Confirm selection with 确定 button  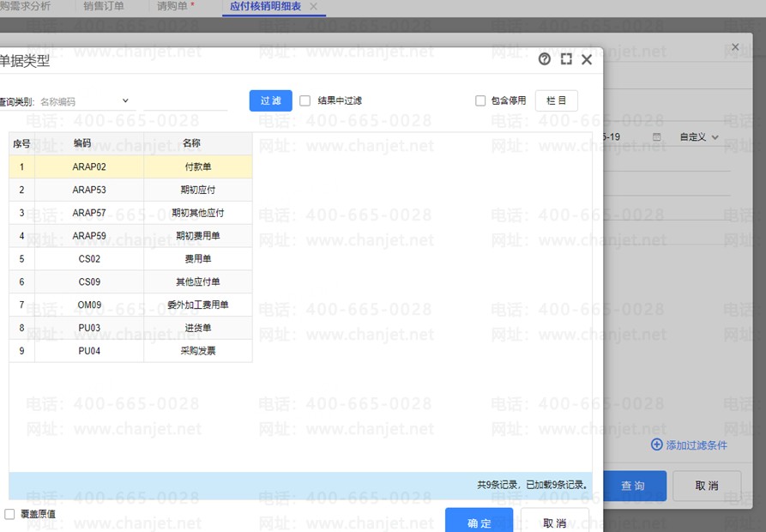(x=479, y=523)
